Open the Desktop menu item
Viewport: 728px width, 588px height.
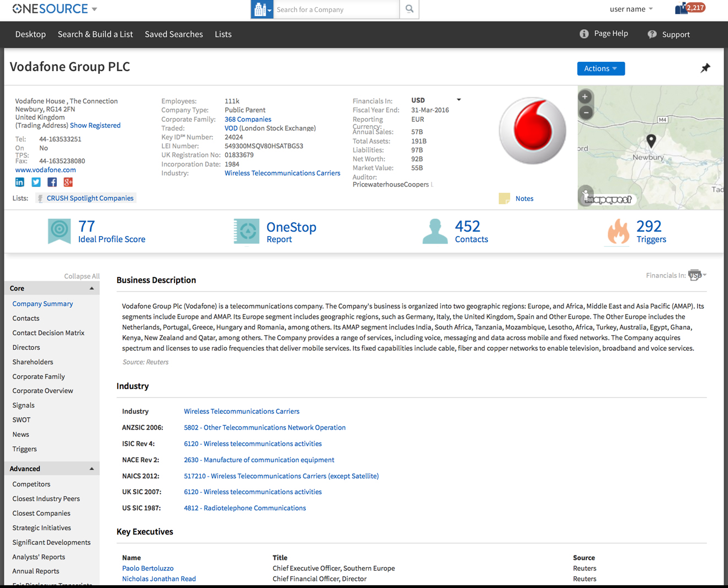click(30, 34)
